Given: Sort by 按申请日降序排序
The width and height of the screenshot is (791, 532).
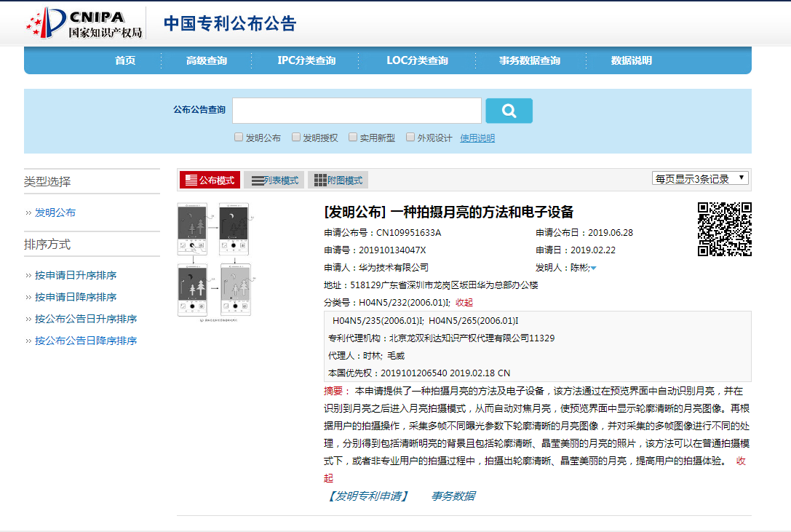Looking at the screenshot, I should pos(76,297).
